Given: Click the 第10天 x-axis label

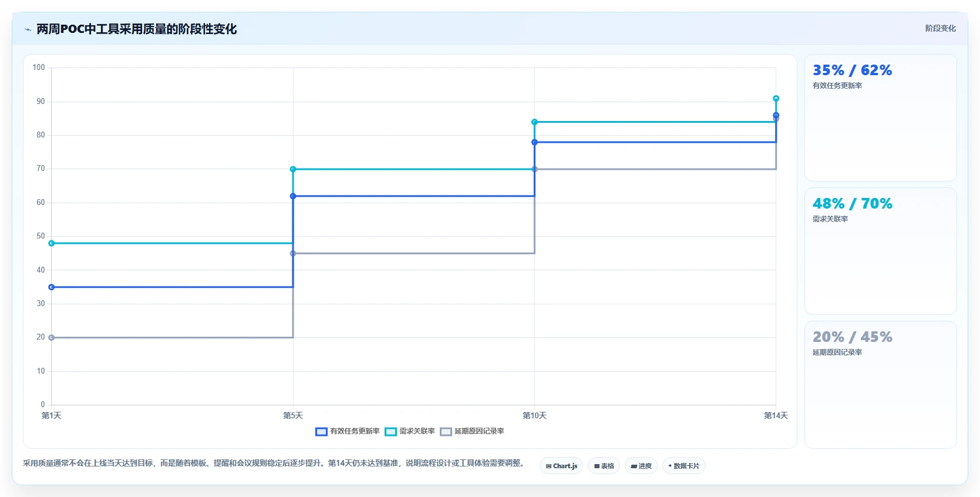Looking at the screenshot, I should pos(534,415).
